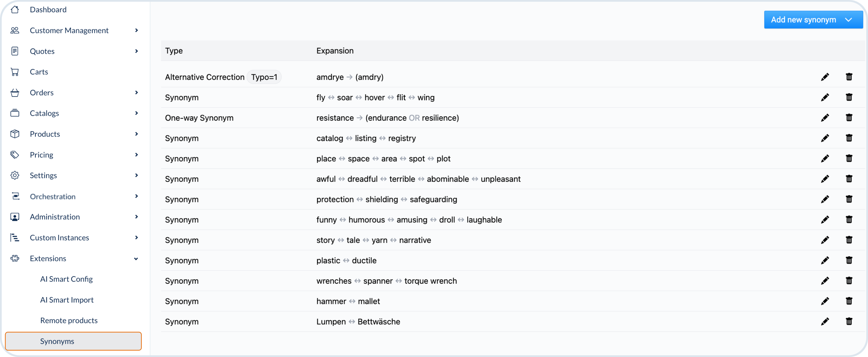
Task: Edit the hammer mallet synonym entry
Action: (x=824, y=301)
